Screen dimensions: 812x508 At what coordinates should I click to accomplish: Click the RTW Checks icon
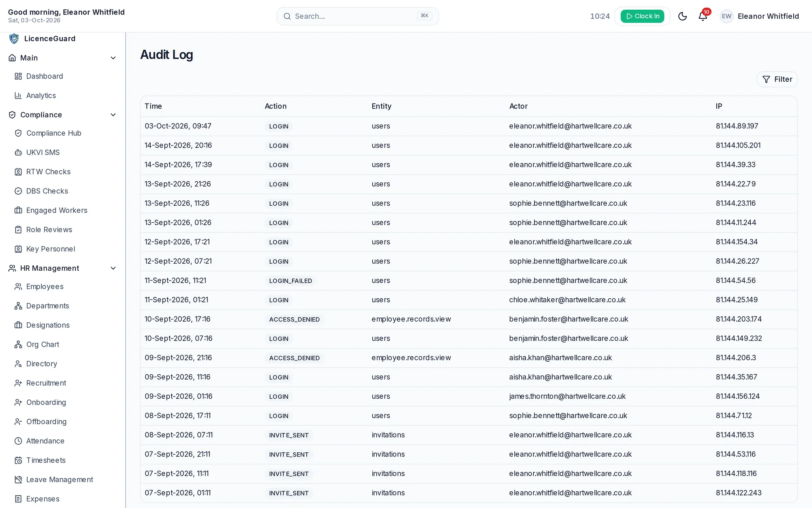pyautogui.click(x=18, y=172)
